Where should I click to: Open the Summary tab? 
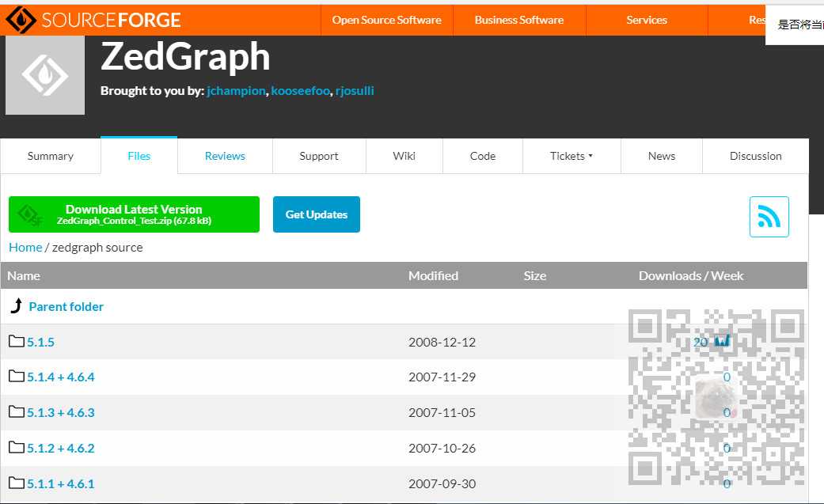pyautogui.click(x=51, y=156)
